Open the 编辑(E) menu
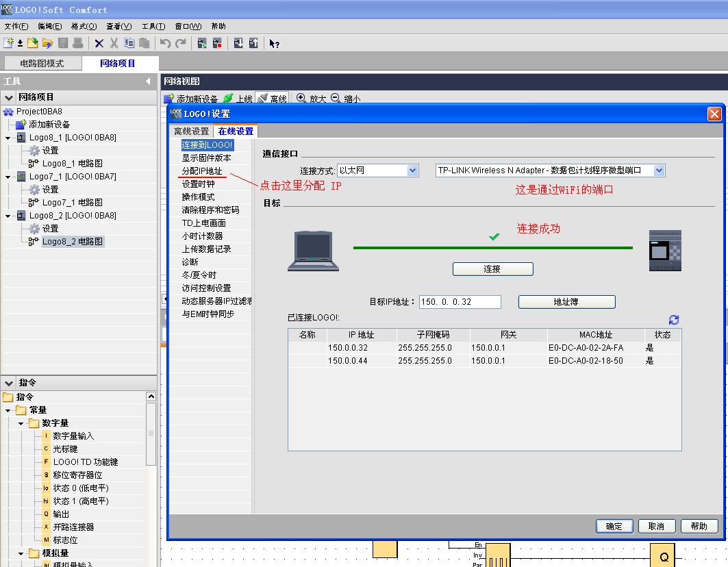The width and height of the screenshot is (728, 567). 50,27
